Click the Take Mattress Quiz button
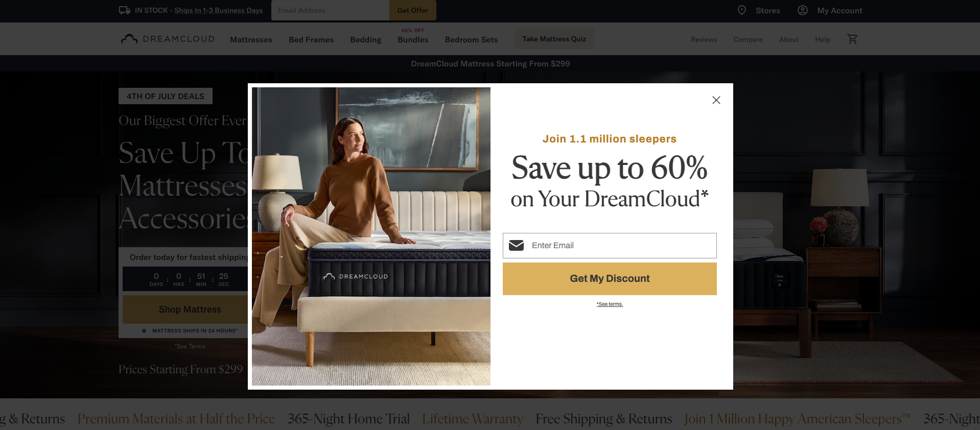This screenshot has width=980, height=430. pos(554,39)
